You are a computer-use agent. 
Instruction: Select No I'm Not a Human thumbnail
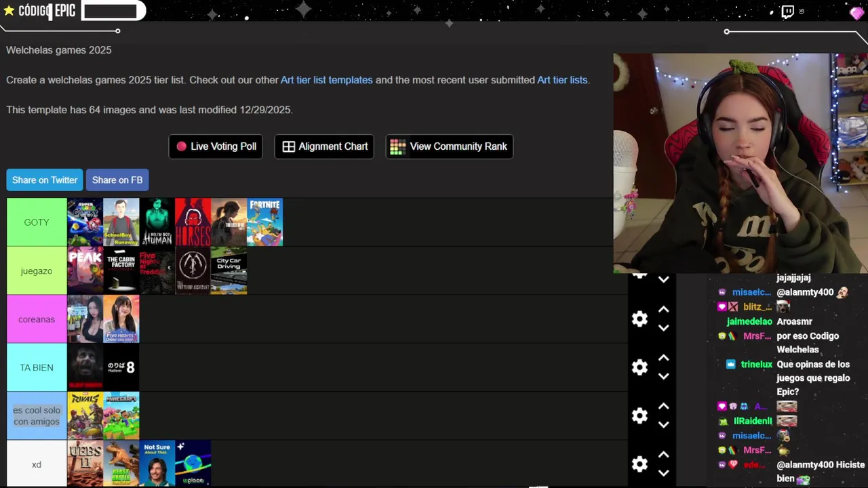click(157, 222)
